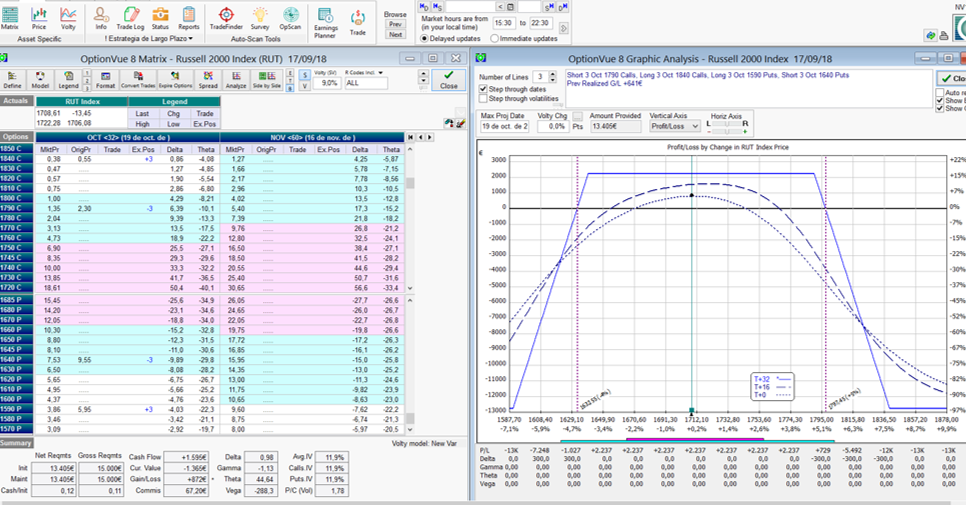Launch the OpScan radar tool
Screen dimensions: 966x505
pos(290,18)
